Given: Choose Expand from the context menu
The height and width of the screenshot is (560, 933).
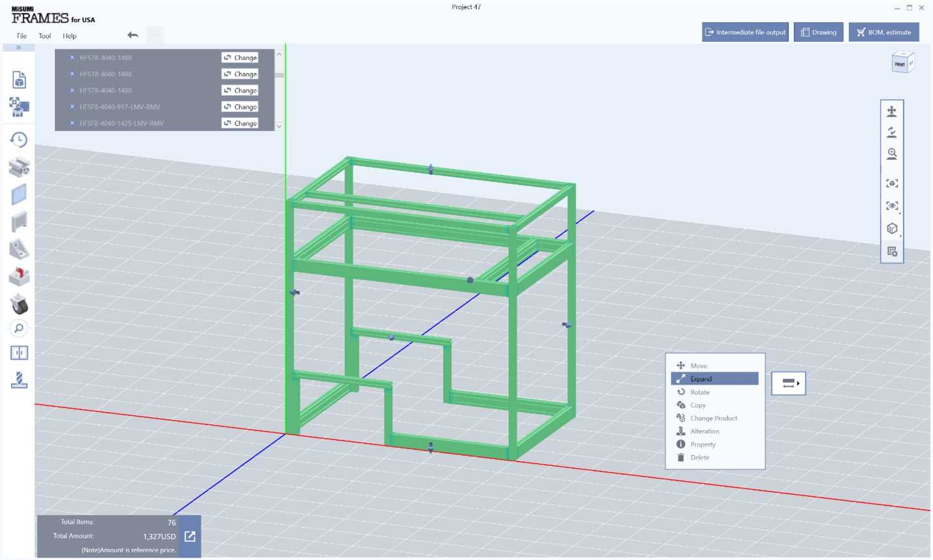Looking at the screenshot, I should tap(714, 379).
